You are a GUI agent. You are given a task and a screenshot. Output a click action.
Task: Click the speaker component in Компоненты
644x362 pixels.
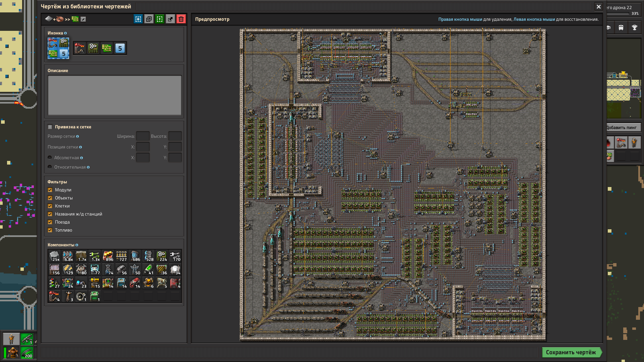(81, 296)
